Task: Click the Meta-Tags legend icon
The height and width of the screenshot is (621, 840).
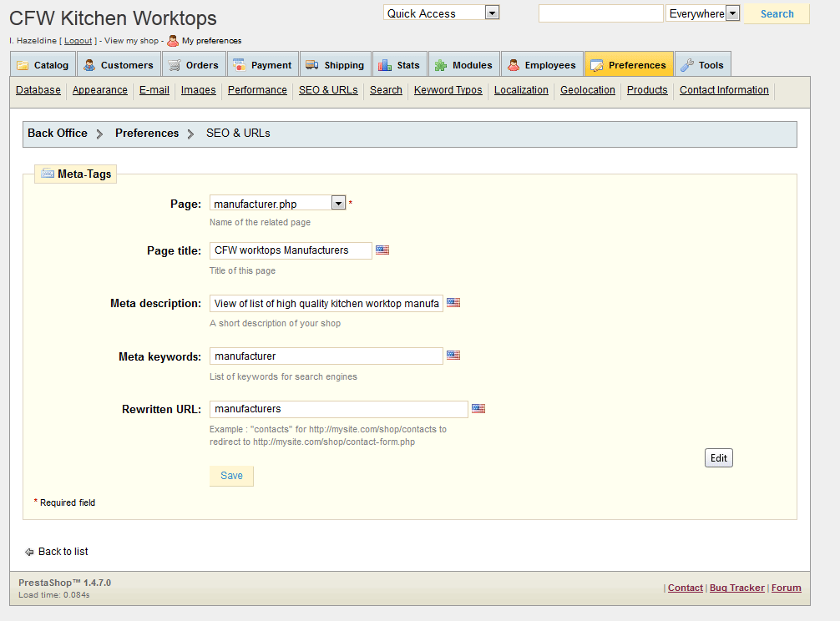Action: pyautogui.click(x=47, y=174)
